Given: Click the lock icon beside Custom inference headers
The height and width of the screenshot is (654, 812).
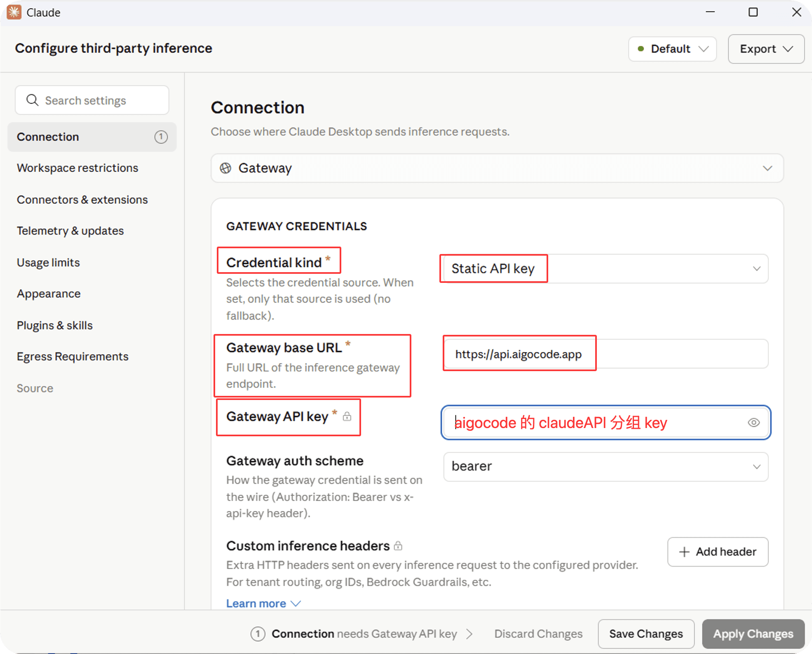Looking at the screenshot, I should (398, 546).
